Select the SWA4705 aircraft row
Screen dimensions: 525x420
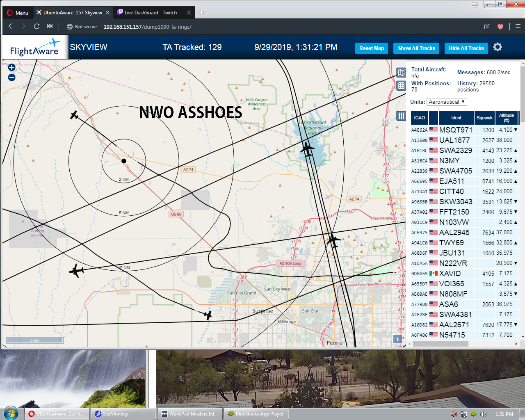pyautogui.click(x=464, y=171)
